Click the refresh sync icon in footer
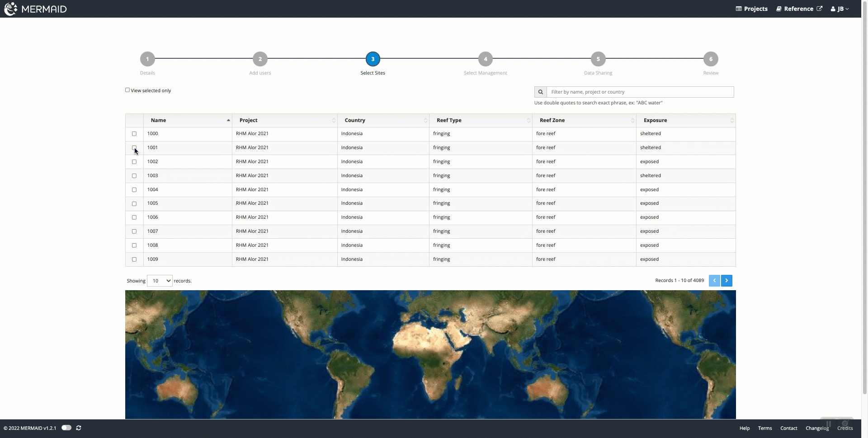This screenshot has height=438, width=868. [x=79, y=428]
